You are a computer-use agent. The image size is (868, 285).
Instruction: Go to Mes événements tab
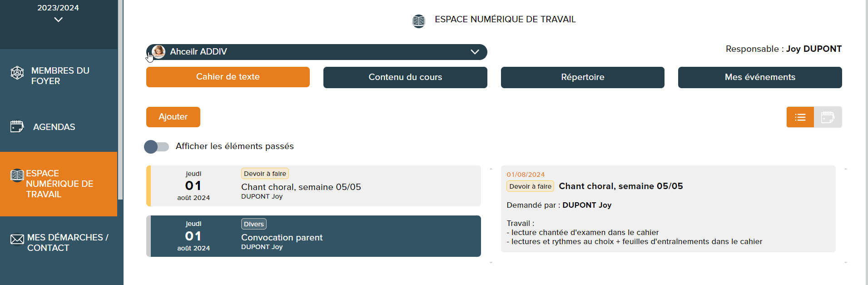tap(760, 77)
